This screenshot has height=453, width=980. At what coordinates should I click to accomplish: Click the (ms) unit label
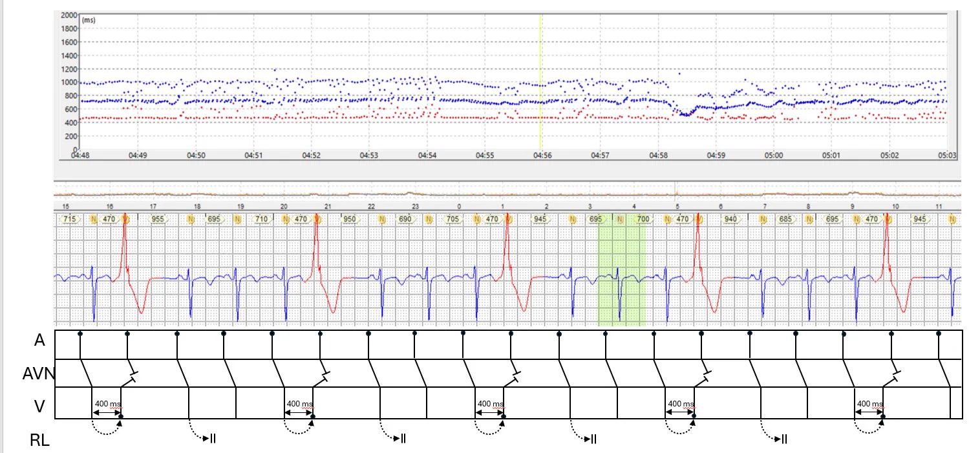(89, 21)
